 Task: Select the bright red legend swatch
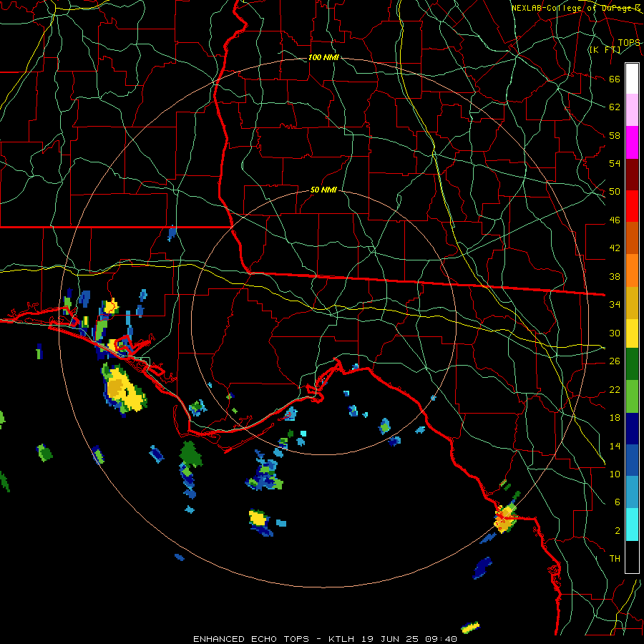[632, 206]
